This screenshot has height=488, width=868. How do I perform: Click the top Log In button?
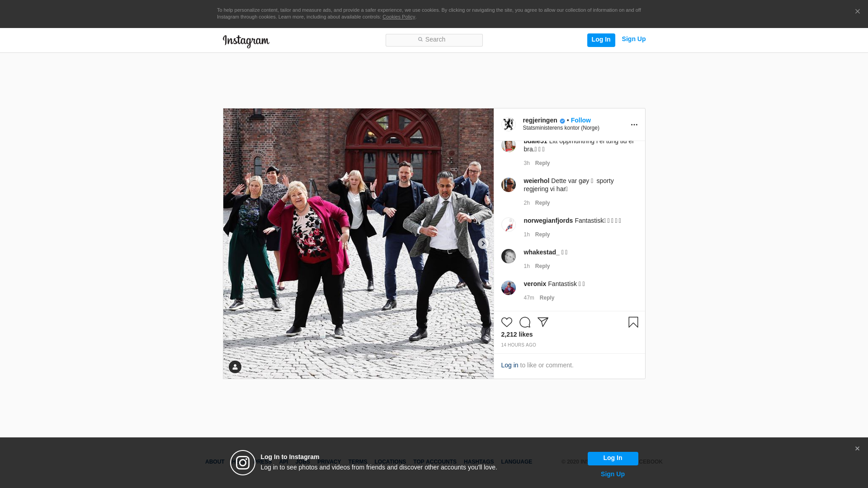(601, 40)
